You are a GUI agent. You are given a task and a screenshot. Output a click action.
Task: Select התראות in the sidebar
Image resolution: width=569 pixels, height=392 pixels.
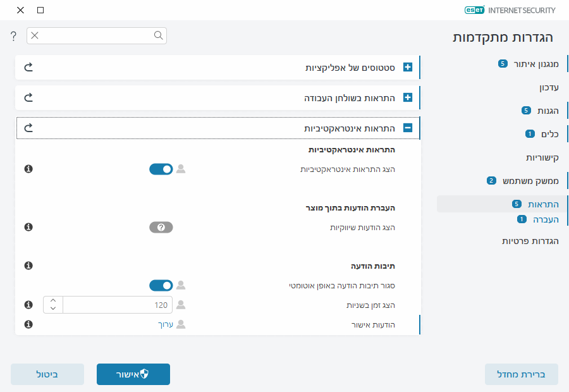[x=543, y=204]
